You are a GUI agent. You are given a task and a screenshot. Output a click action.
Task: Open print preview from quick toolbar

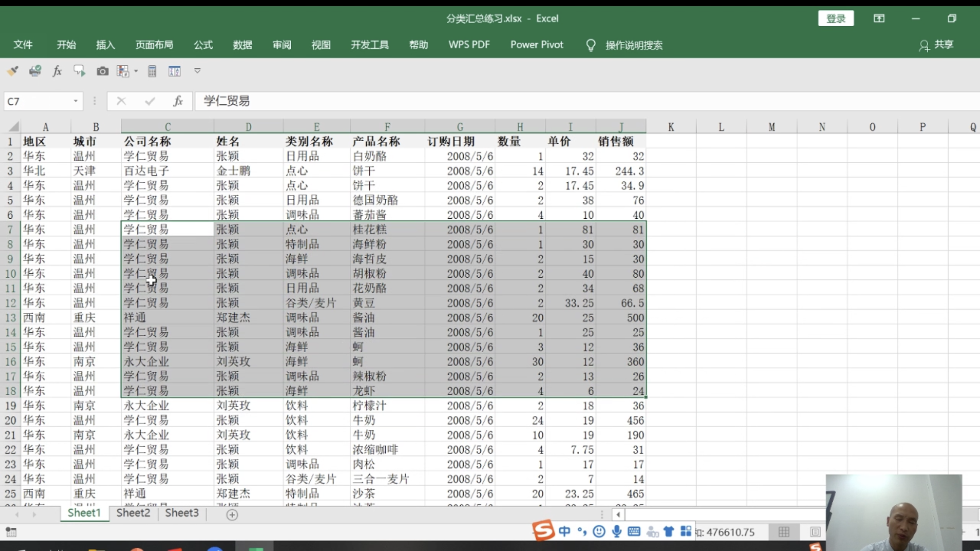(x=35, y=71)
